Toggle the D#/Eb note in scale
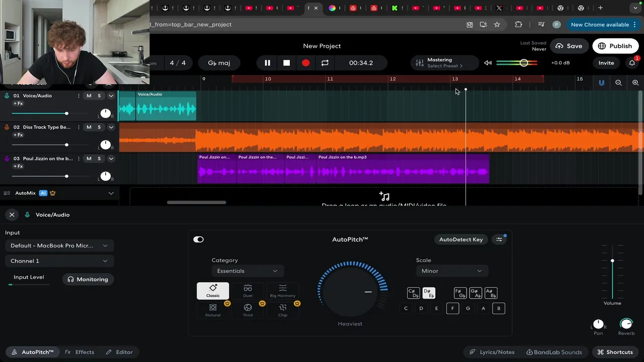644x362 pixels. tap(429, 293)
